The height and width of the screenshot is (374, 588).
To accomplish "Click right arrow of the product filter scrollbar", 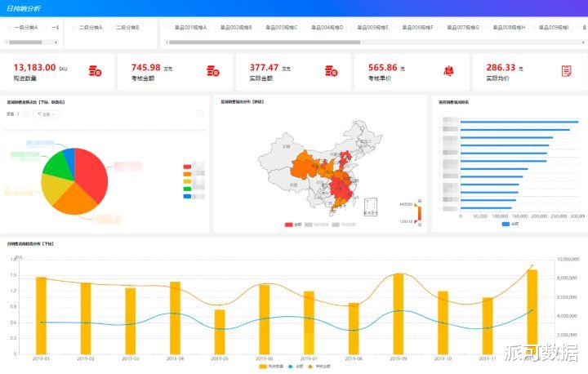I will coord(583,42).
